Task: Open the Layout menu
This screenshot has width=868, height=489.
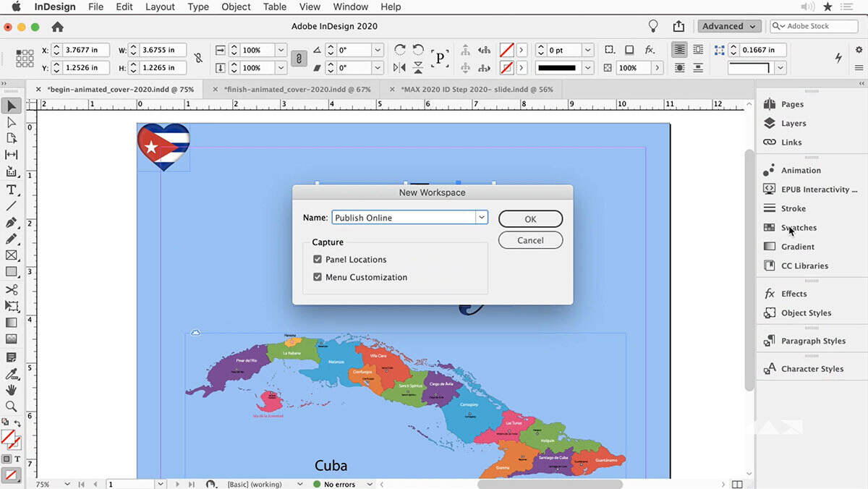Action: pos(160,7)
